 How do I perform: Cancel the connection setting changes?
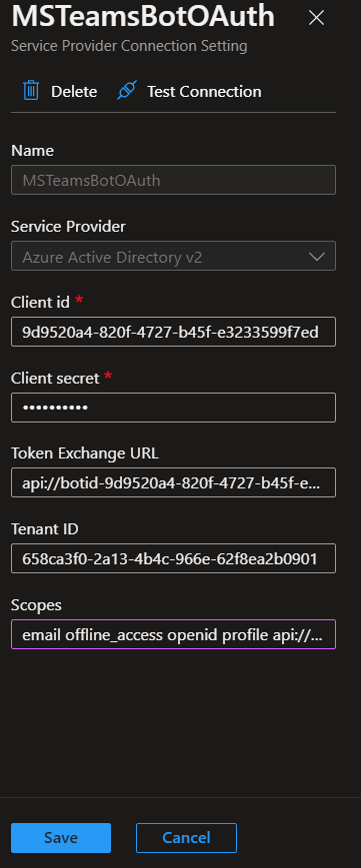[186, 838]
